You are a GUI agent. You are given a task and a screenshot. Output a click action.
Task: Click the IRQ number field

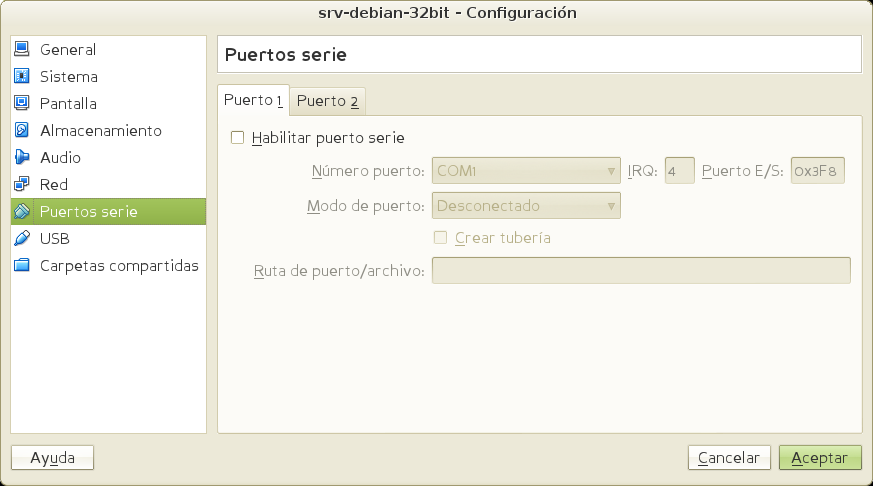click(679, 171)
